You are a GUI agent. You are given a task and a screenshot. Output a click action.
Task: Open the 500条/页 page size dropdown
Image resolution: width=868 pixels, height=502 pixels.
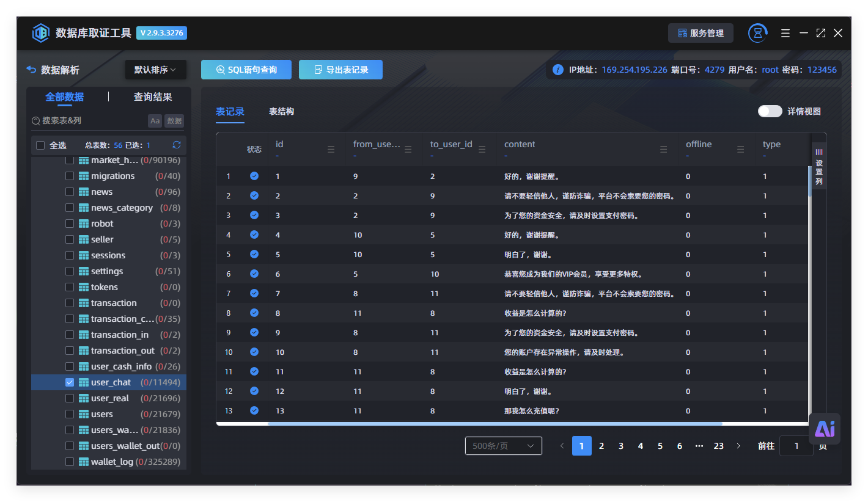point(504,446)
